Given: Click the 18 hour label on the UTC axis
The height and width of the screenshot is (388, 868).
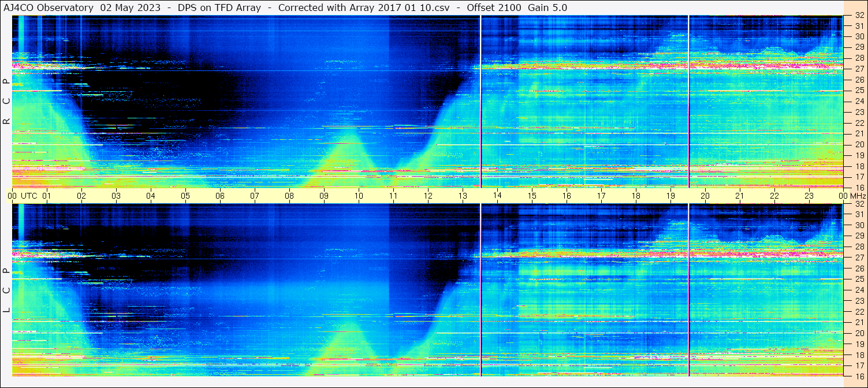Looking at the screenshot, I should (x=636, y=196).
